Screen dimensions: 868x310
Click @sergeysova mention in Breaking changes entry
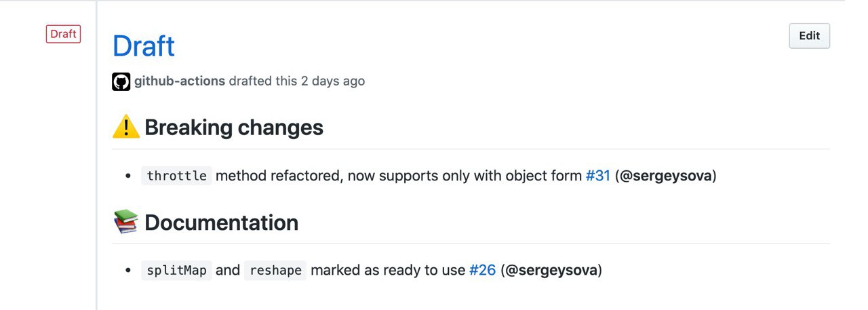click(666, 176)
